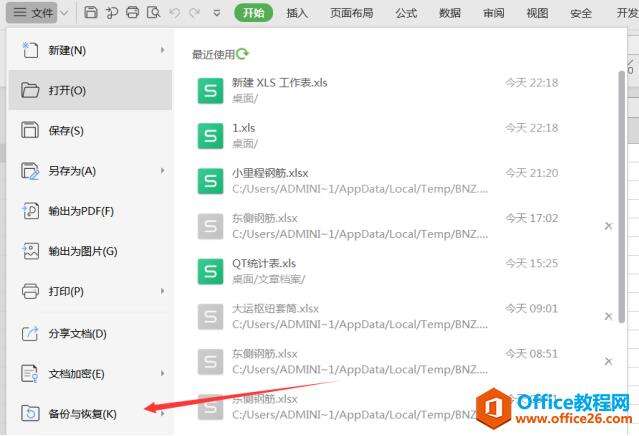Switch to the 视图 tab
Screen dimensions: 639x436
pos(537,13)
